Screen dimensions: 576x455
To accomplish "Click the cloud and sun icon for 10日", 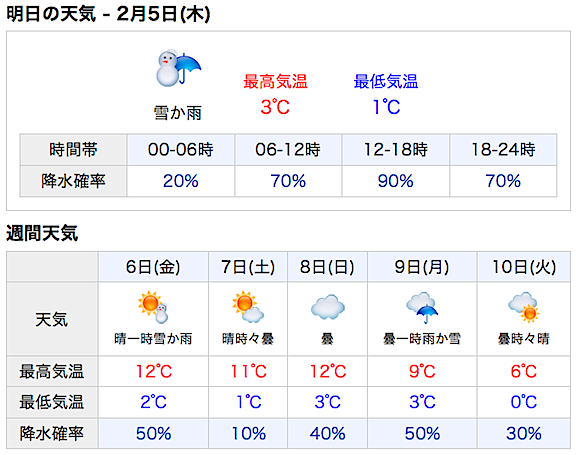I will click(523, 307).
